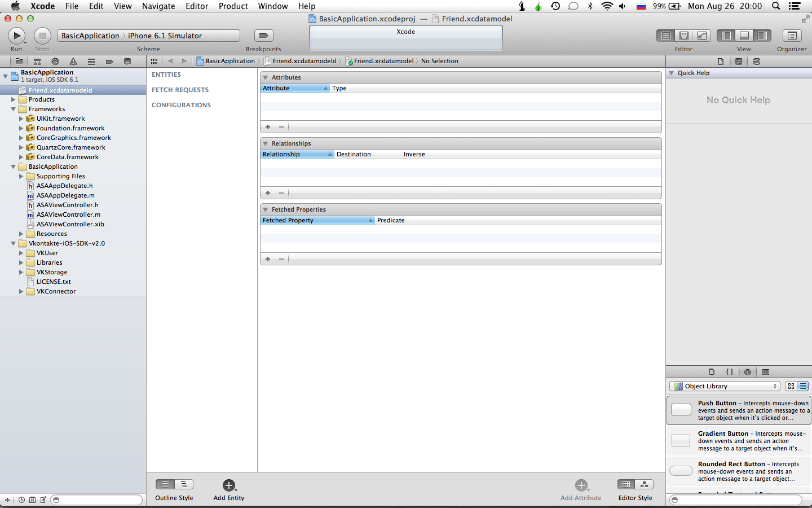812x508 pixels.
Task: Show the Code Snippet library
Action: point(730,372)
